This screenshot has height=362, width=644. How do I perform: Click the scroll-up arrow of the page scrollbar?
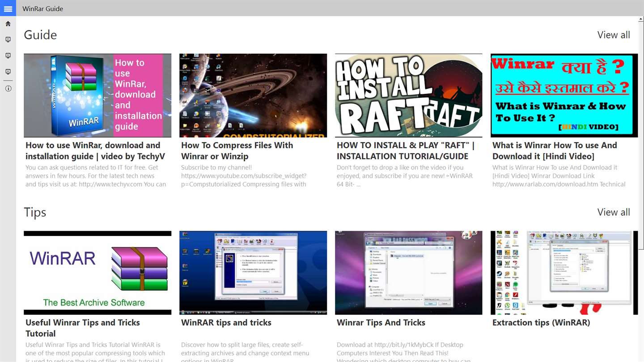click(640, 20)
